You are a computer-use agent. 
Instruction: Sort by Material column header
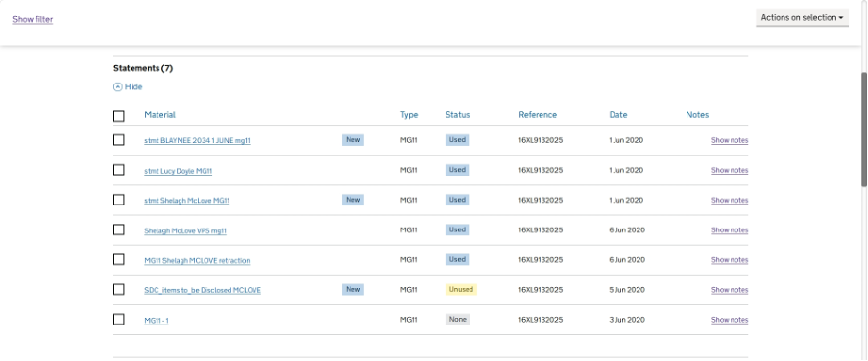[159, 115]
